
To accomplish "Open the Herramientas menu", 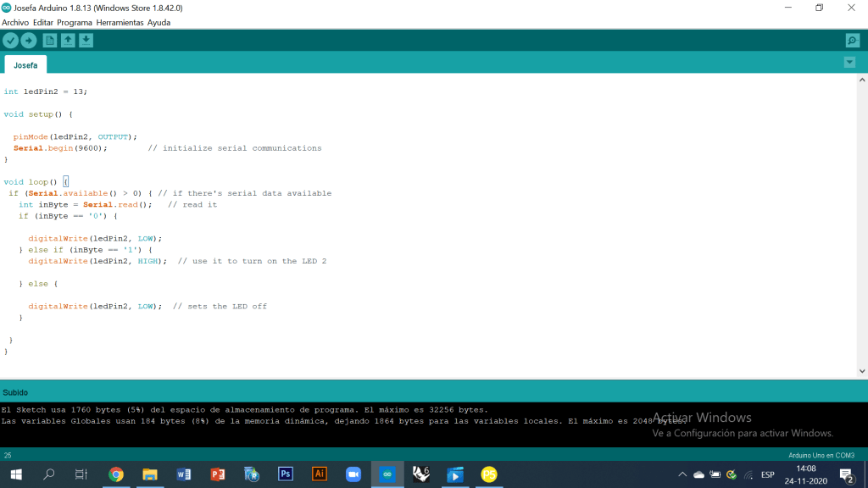I will [120, 22].
